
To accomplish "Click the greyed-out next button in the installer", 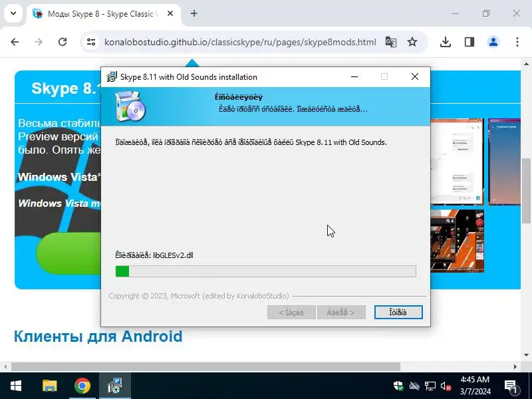I will click(341, 312).
